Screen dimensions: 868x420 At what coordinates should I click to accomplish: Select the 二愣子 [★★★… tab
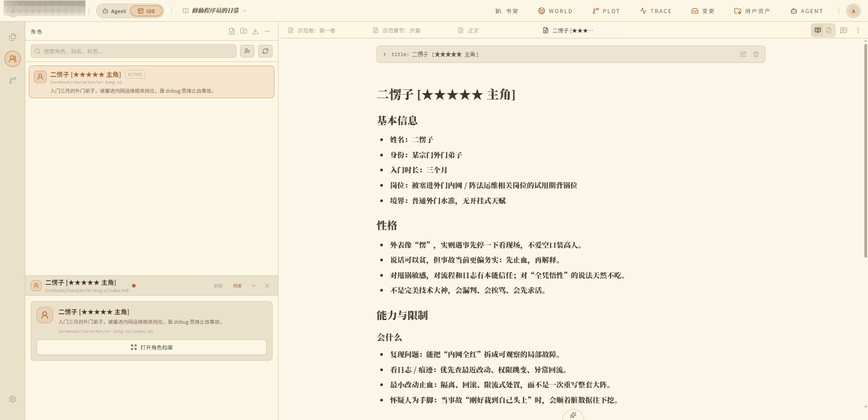click(568, 30)
